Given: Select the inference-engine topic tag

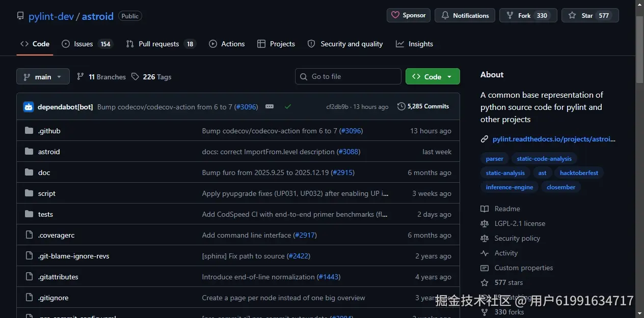Looking at the screenshot, I should 509,187.
